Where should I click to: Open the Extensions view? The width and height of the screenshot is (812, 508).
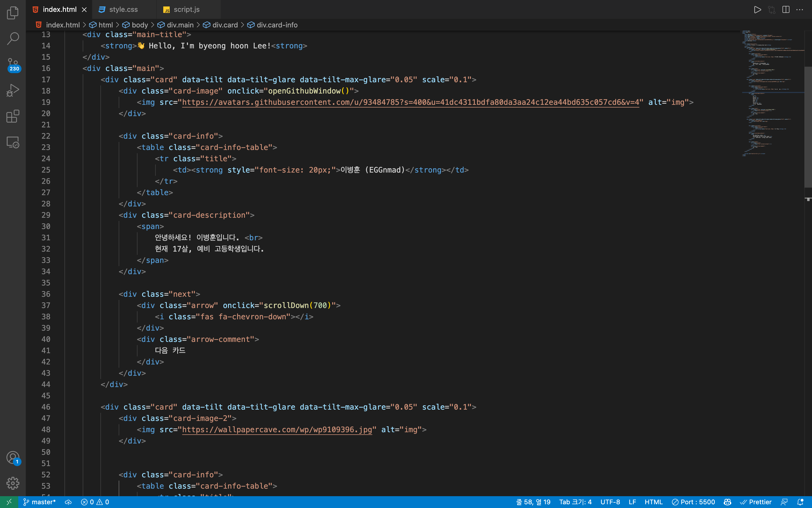point(13,116)
